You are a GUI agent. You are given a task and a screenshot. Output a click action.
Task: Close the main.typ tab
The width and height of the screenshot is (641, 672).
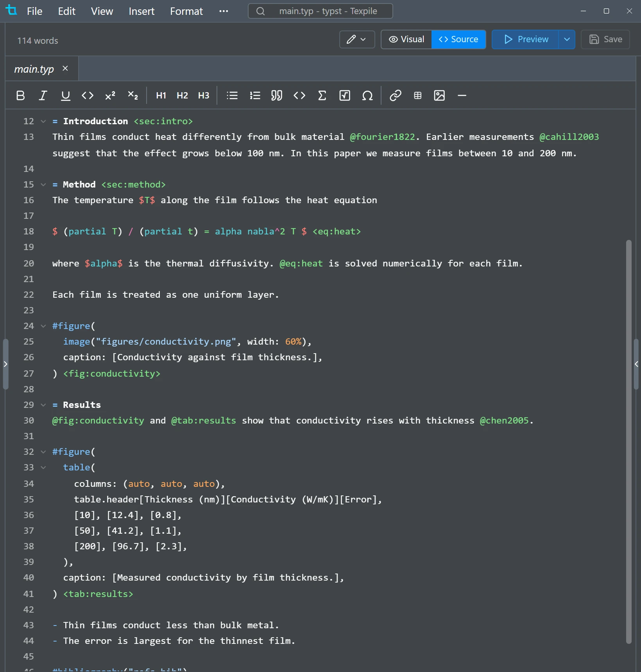pyautogui.click(x=65, y=69)
